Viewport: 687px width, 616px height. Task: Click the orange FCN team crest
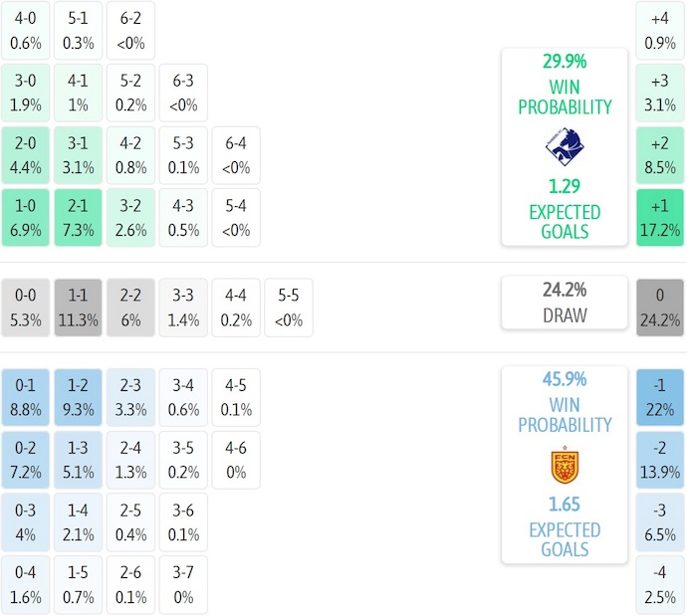tap(565, 465)
